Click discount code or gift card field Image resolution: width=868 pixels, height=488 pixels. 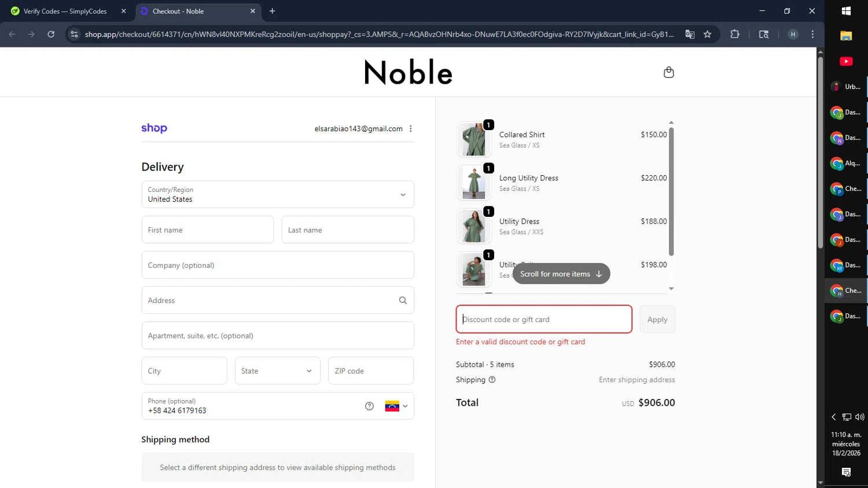544,319
